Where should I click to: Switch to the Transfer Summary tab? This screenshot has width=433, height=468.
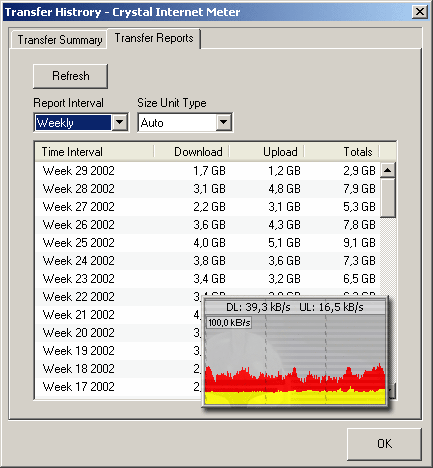59,40
